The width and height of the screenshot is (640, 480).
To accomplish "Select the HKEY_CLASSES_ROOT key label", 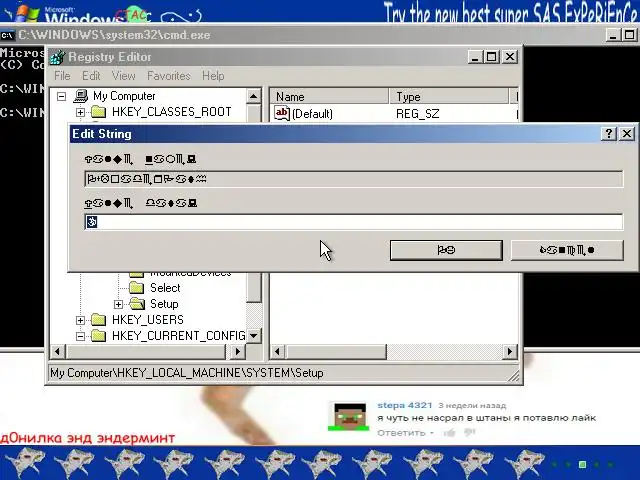I will click(x=171, y=111).
